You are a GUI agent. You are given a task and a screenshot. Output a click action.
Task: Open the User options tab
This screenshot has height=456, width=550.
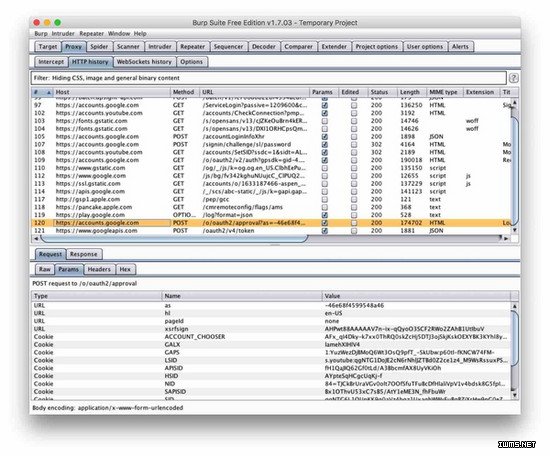425,47
